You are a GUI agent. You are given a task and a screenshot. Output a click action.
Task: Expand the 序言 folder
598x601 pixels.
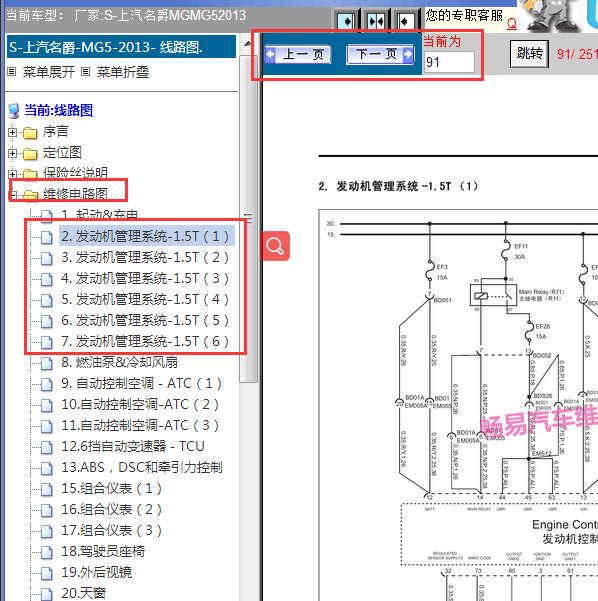pyautogui.click(x=12, y=132)
